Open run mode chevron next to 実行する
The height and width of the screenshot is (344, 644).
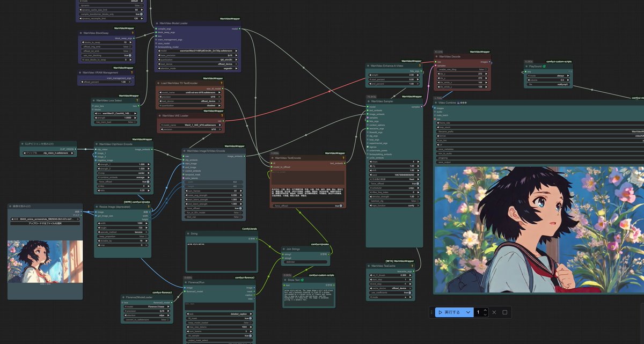[469, 312]
